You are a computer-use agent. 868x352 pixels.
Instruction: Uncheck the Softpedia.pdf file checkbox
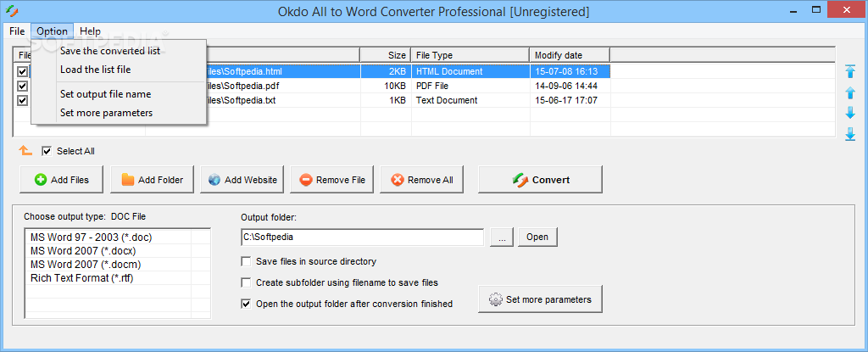(x=22, y=86)
